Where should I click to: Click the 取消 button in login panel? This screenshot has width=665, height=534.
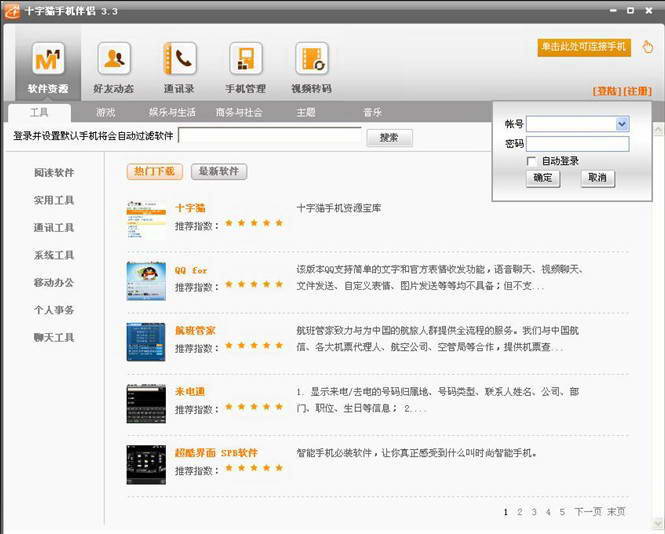point(597,178)
